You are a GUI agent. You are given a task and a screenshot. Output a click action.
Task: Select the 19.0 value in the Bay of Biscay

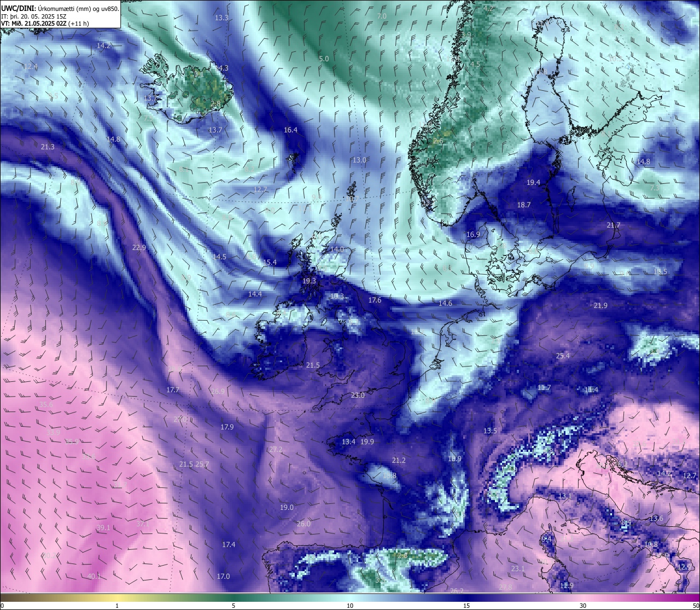coord(287,507)
